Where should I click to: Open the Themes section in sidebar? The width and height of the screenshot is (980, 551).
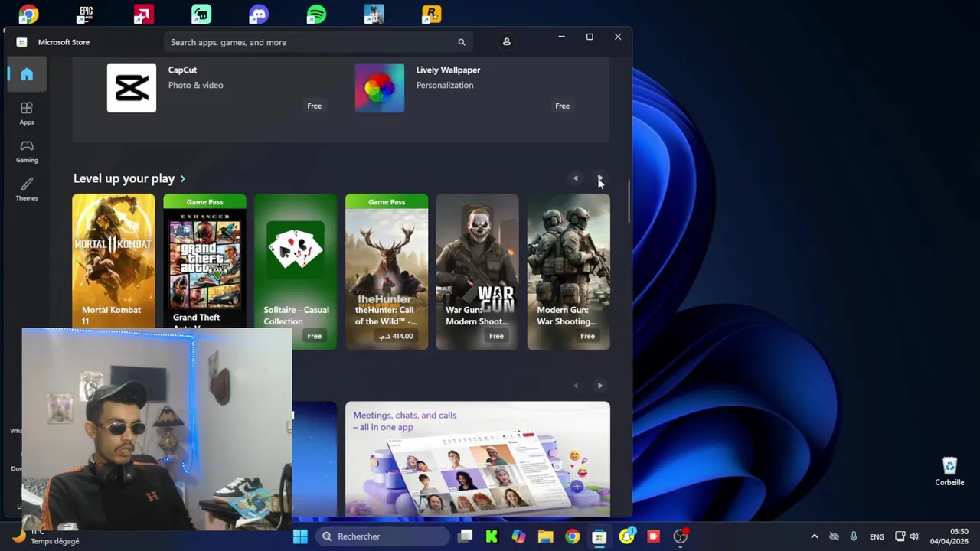pos(27,189)
